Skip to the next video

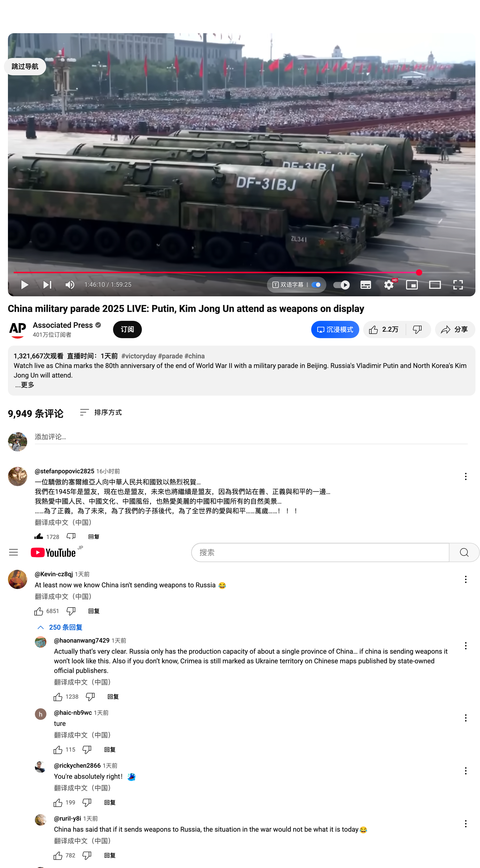[x=47, y=285]
